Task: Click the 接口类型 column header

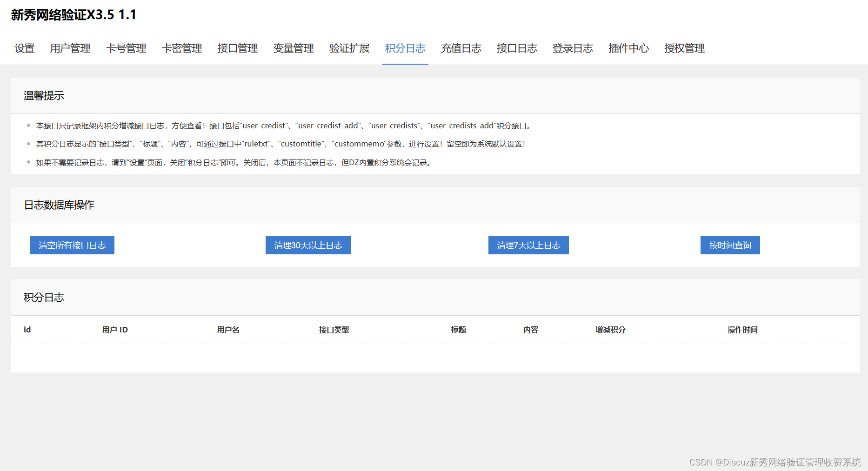Action: (334, 330)
